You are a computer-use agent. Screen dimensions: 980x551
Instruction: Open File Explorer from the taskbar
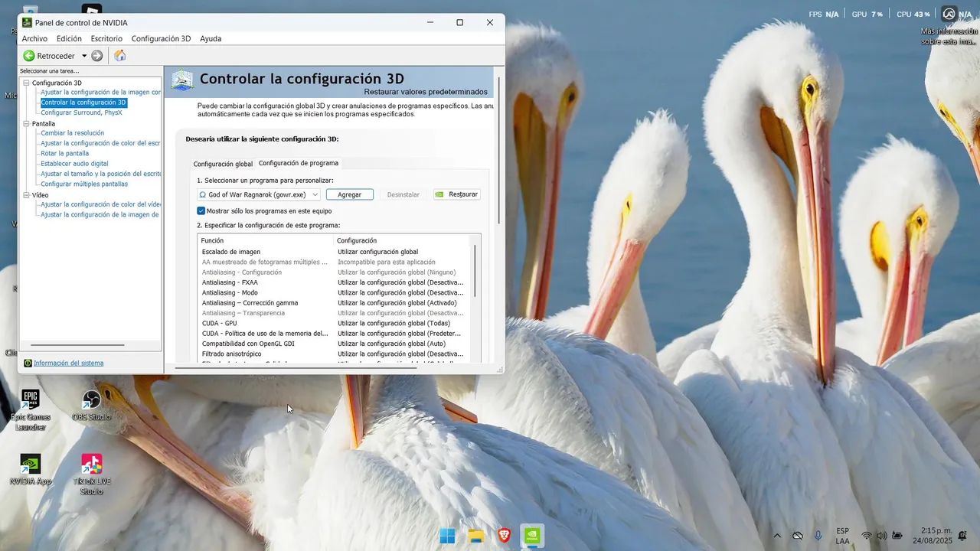pyautogui.click(x=476, y=536)
